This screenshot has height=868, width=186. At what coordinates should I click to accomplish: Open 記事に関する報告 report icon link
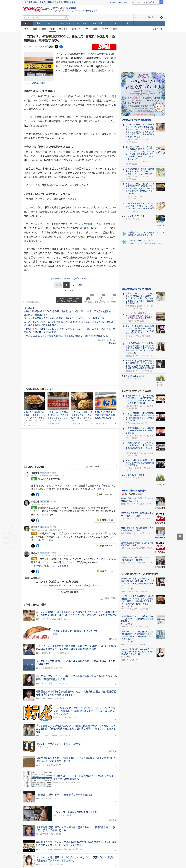click(31, 302)
